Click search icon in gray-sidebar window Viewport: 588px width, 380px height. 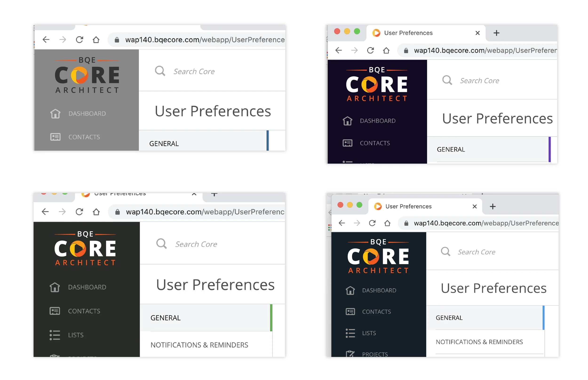(160, 71)
